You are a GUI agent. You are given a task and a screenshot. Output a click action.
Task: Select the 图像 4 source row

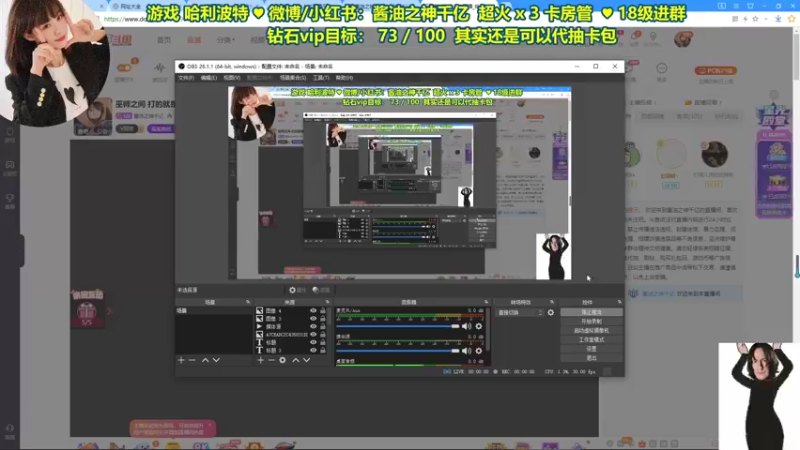tap(290, 310)
